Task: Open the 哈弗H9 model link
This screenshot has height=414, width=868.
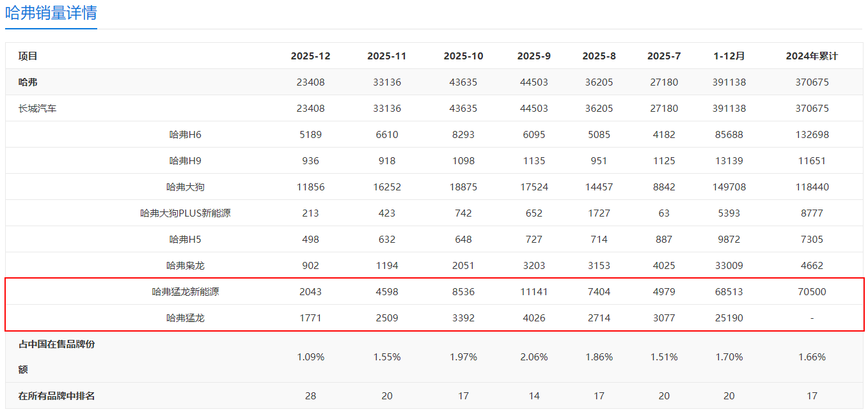Action: [185, 161]
